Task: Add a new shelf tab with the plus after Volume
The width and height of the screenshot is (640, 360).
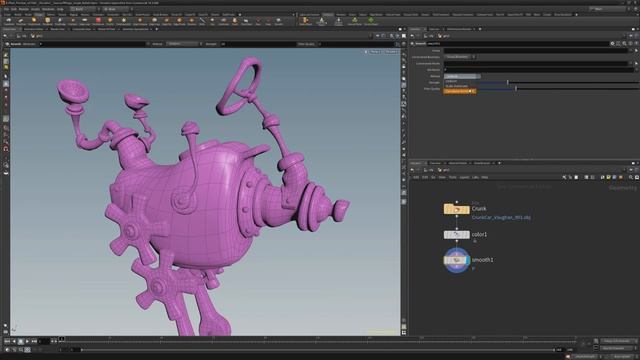Action: point(240,15)
